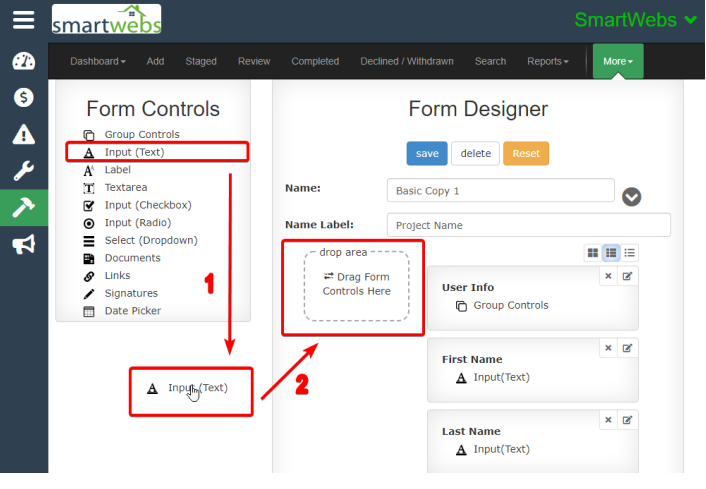Click into the Name Label field
The image size is (706, 489).
point(527,225)
